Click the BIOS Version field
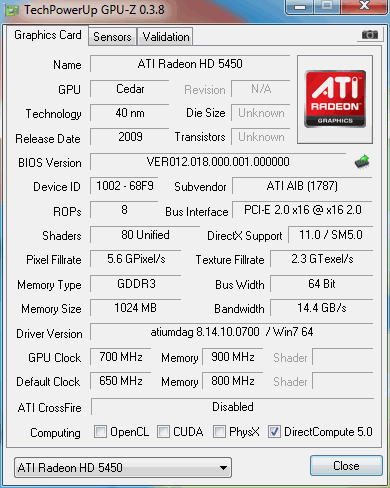 [218, 162]
